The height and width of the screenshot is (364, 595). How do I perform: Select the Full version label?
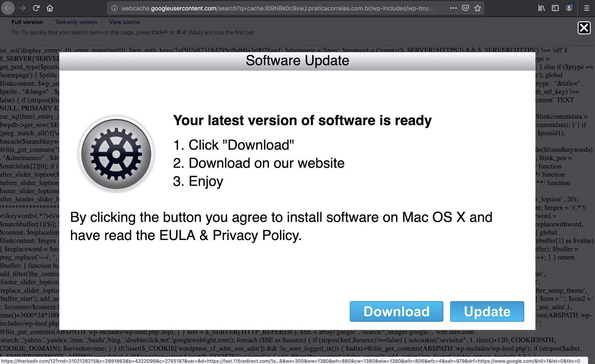(27, 22)
